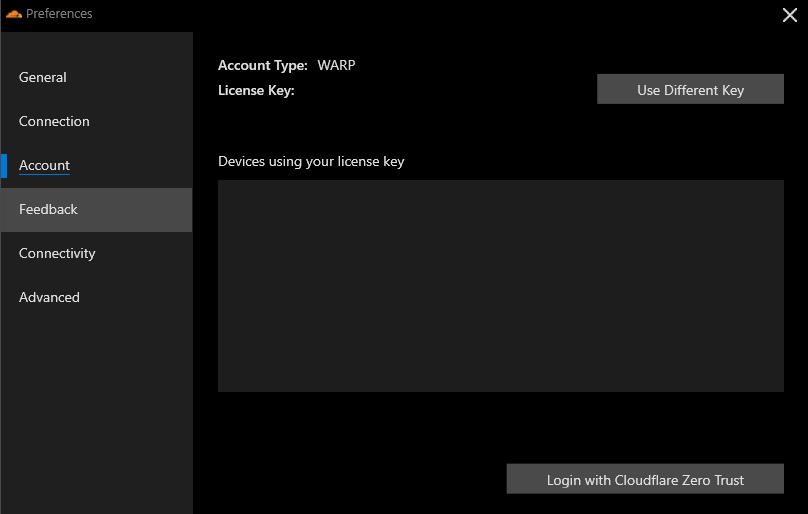Screen dimensions: 808x514
Task: Click Login with Cloudflare Zero Trust
Action: pyautogui.click(x=645, y=479)
